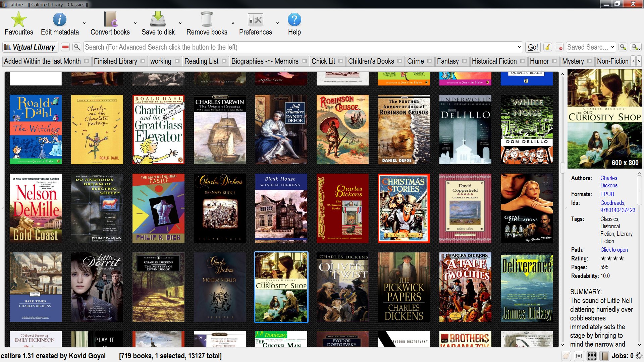The height and width of the screenshot is (362, 644).
Task: Open the Favourites star icon
Action: pos(18,19)
